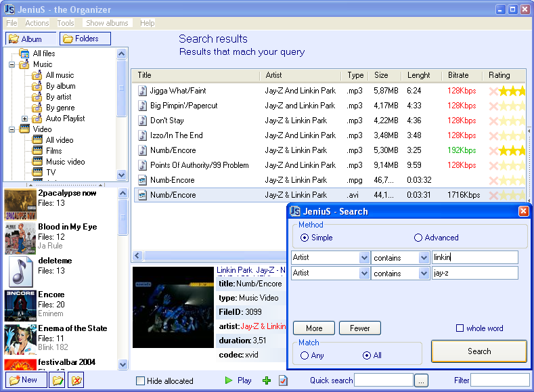Viewport: 534px width, 392px height.
Task: Click the quick search browse ellipsis button
Action: [421, 380]
